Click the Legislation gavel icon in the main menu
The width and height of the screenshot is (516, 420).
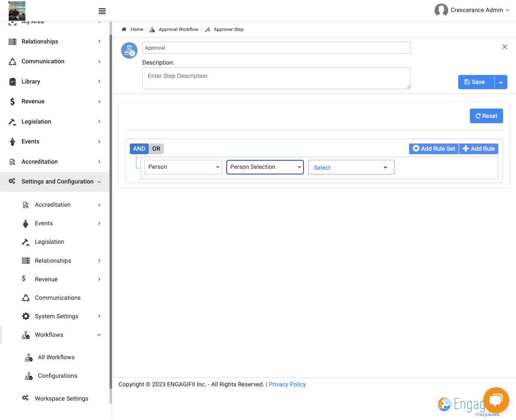pyautogui.click(x=13, y=121)
